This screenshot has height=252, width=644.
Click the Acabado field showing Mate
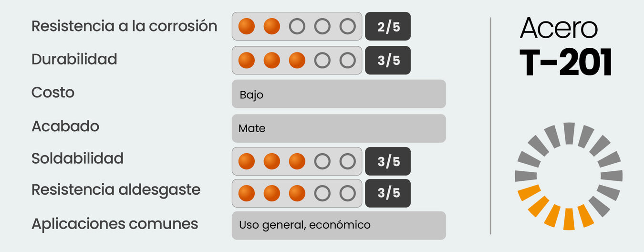point(339,128)
